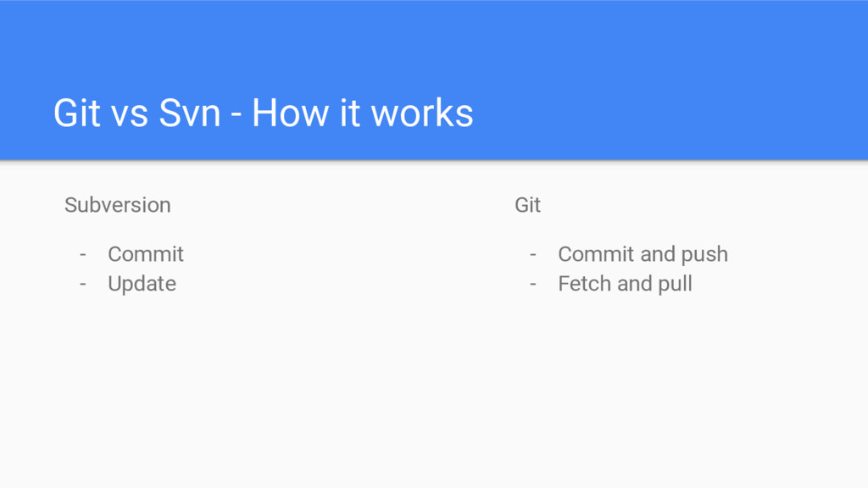The width and height of the screenshot is (868, 488).
Task: Click the dash before "Commit" under Subversion
Action: pos(83,254)
